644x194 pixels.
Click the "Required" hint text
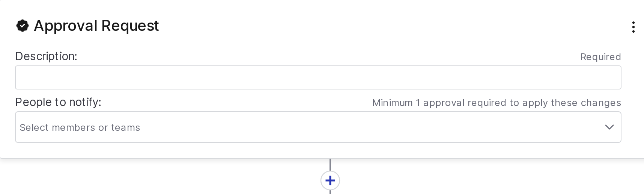point(600,57)
